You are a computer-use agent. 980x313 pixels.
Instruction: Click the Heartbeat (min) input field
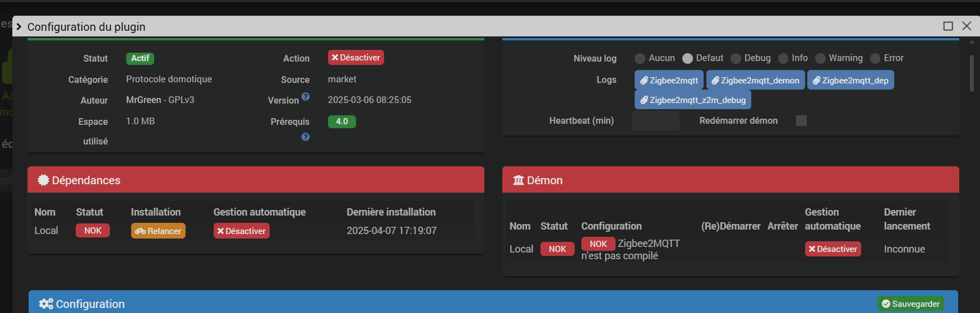click(655, 120)
